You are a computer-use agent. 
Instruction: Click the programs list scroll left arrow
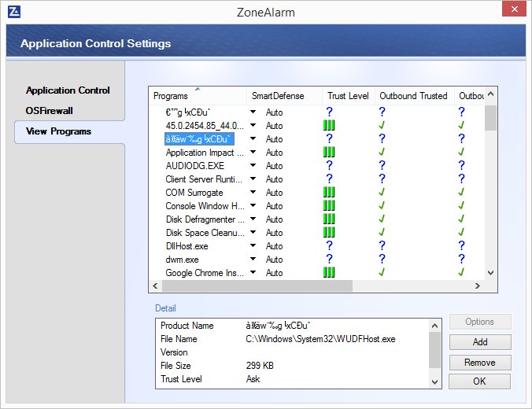[155, 286]
